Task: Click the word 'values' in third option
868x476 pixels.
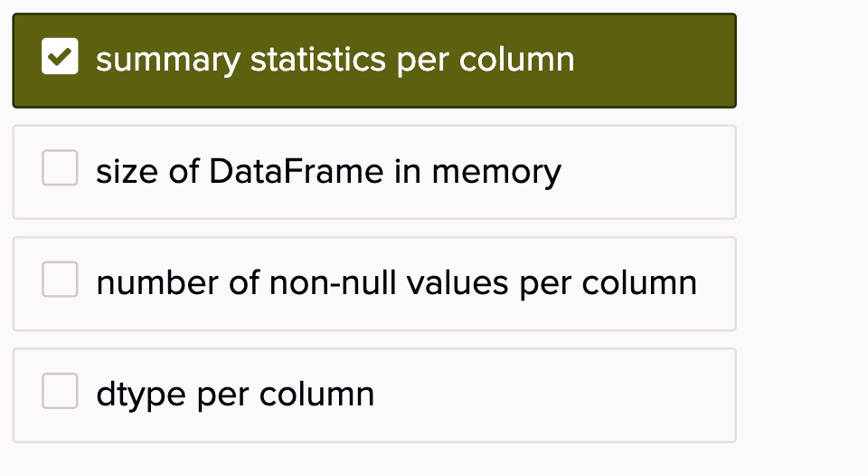Action: (458, 282)
